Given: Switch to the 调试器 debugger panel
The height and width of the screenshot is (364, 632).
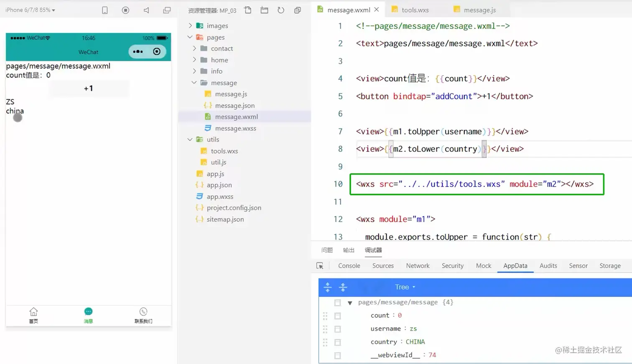Looking at the screenshot, I should (373, 250).
